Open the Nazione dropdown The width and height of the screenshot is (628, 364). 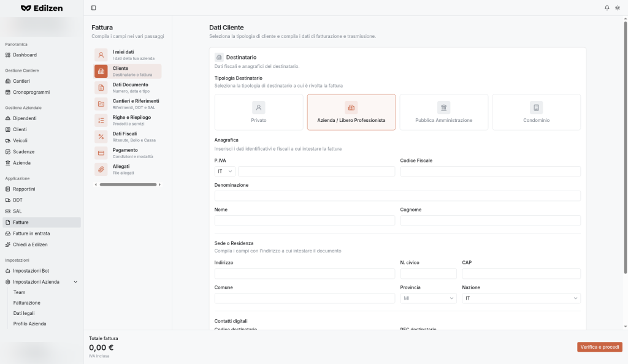[521, 298]
